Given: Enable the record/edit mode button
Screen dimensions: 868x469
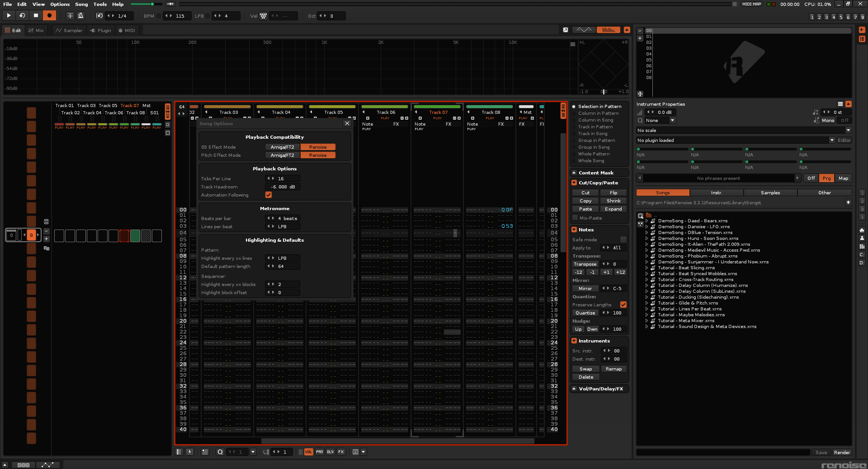Looking at the screenshot, I should click(49, 16).
